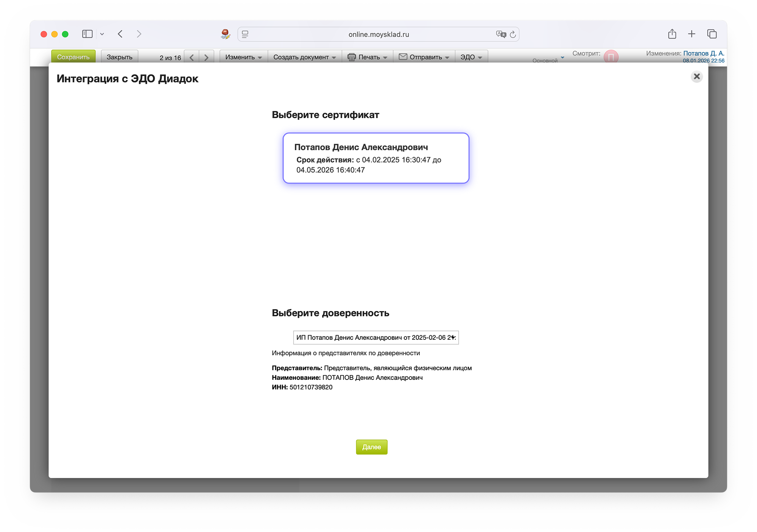The image size is (757, 532).
Task: Open the доверенность selection dropdown
Action: [376, 338]
